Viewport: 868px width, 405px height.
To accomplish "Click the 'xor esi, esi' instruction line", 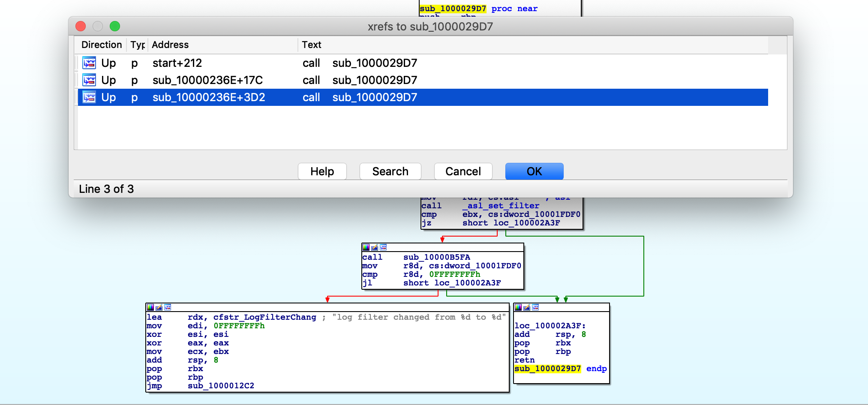I will click(x=187, y=334).
